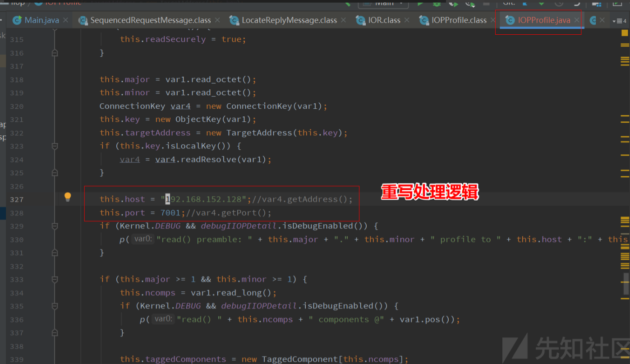Click the fold-end marker on line 331

(x=55, y=253)
